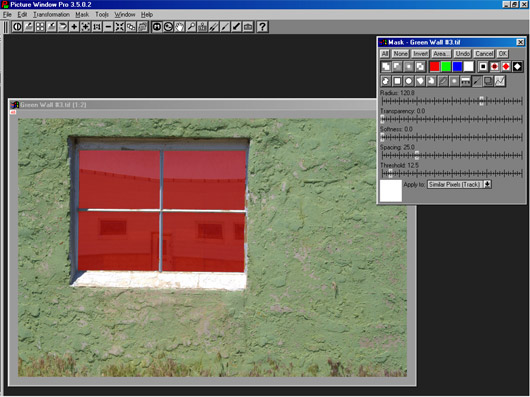The image size is (530, 397).
Task: Click the clock-like circle toolbar icon
Action: point(168,27)
